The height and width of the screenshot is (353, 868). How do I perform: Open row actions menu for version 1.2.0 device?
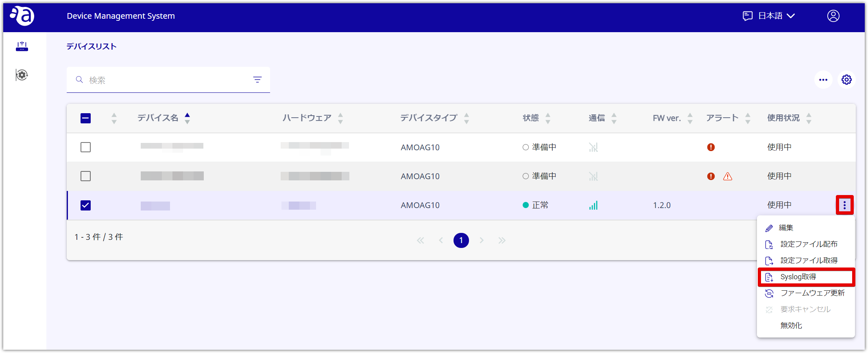tap(844, 205)
